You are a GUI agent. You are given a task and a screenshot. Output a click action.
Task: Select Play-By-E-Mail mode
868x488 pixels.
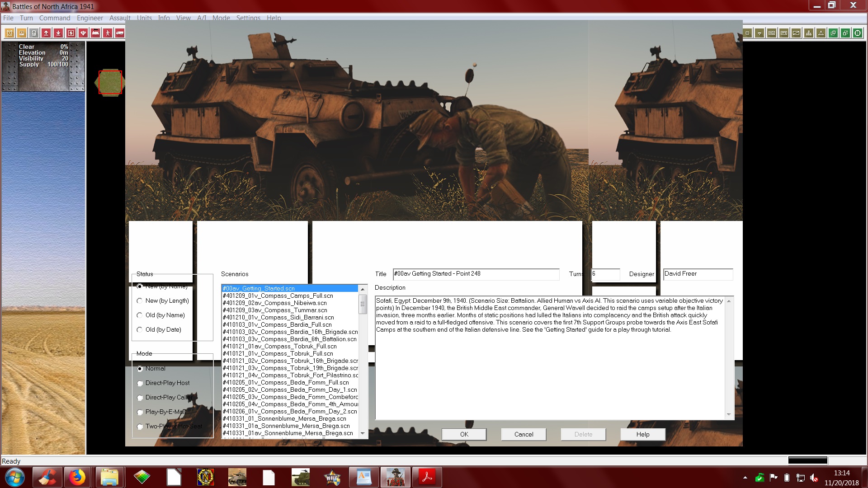coord(162,412)
